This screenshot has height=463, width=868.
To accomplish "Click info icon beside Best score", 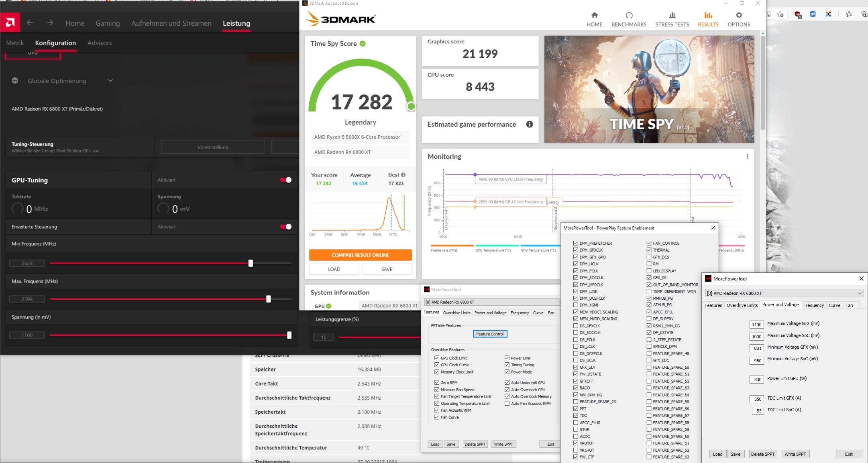I will (x=403, y=175).
